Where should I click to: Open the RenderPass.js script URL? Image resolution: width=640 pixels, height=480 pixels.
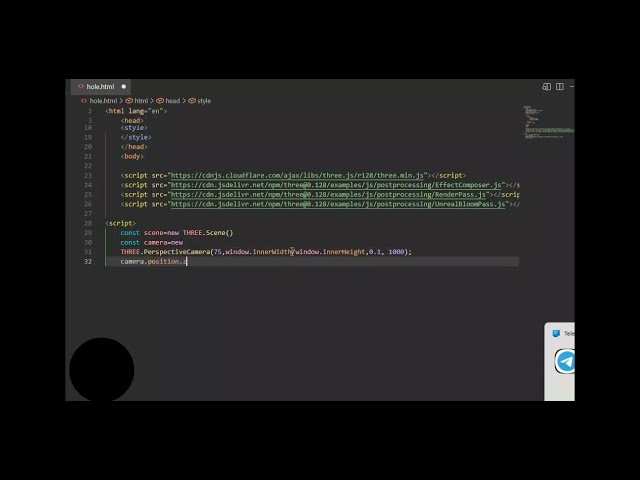click(328, 195)
